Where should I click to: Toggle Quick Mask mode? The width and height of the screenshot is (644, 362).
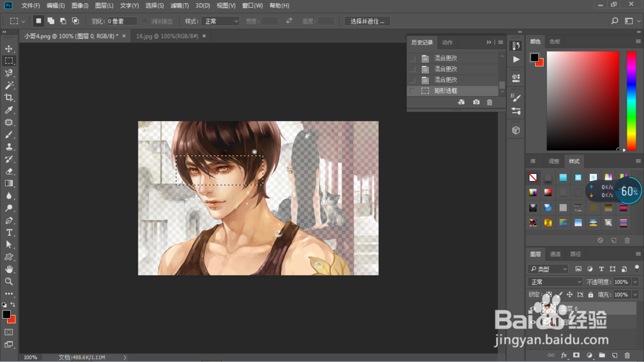(x=8, y=332)
